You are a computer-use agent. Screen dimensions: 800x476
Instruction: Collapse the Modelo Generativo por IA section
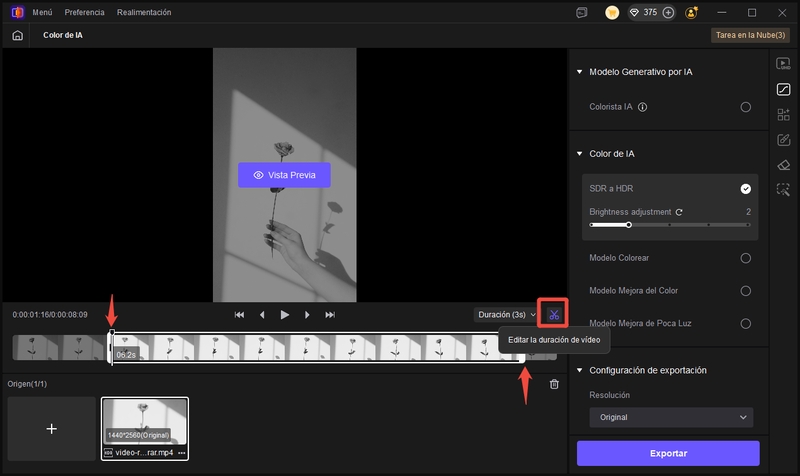(x=580, y=72)
